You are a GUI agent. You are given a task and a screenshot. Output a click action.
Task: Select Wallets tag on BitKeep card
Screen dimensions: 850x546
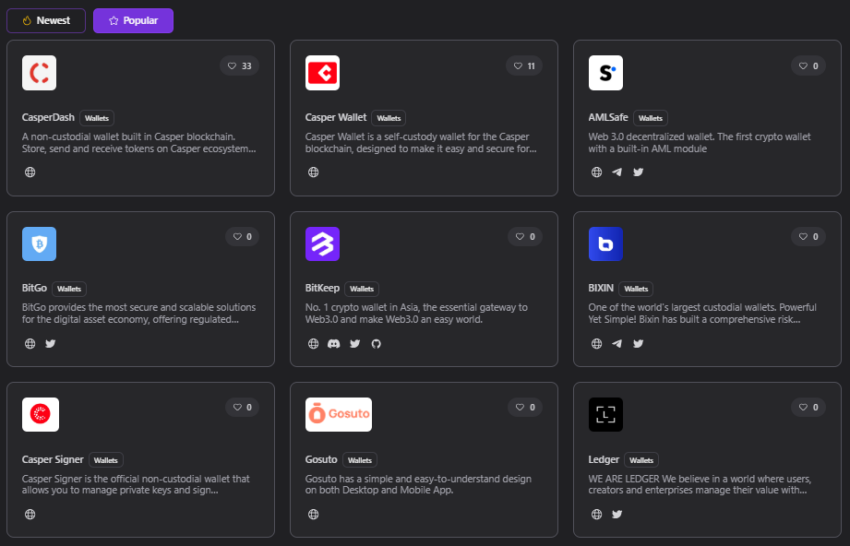coord(362,289)
